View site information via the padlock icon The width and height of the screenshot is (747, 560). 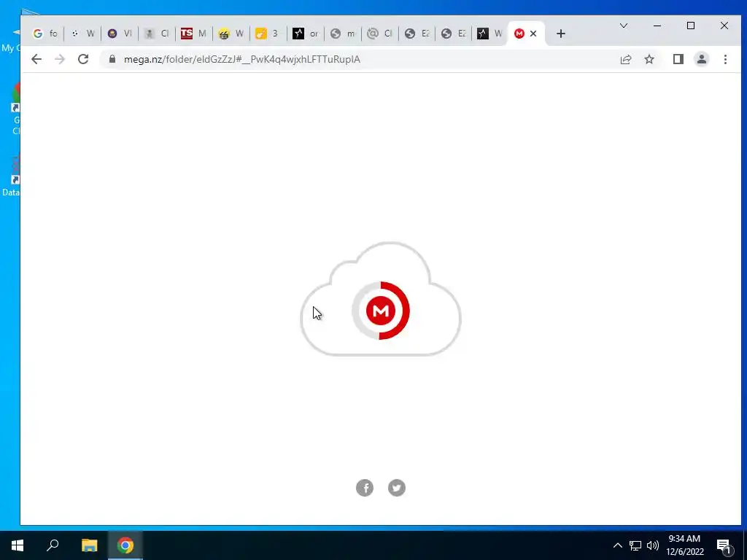tap(112, 59)
